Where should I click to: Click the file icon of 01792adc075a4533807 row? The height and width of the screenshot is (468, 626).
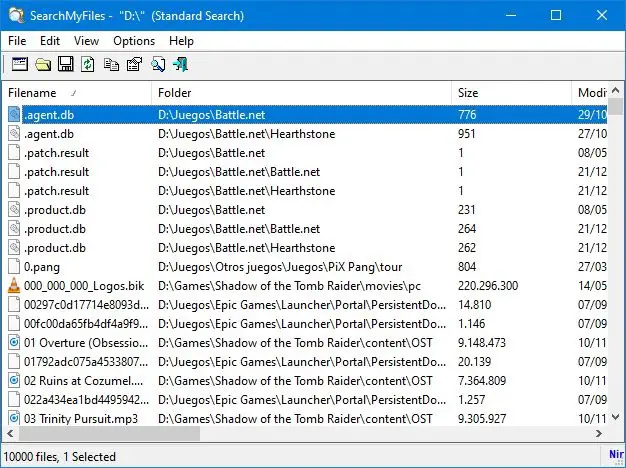[x=14, y=362]
